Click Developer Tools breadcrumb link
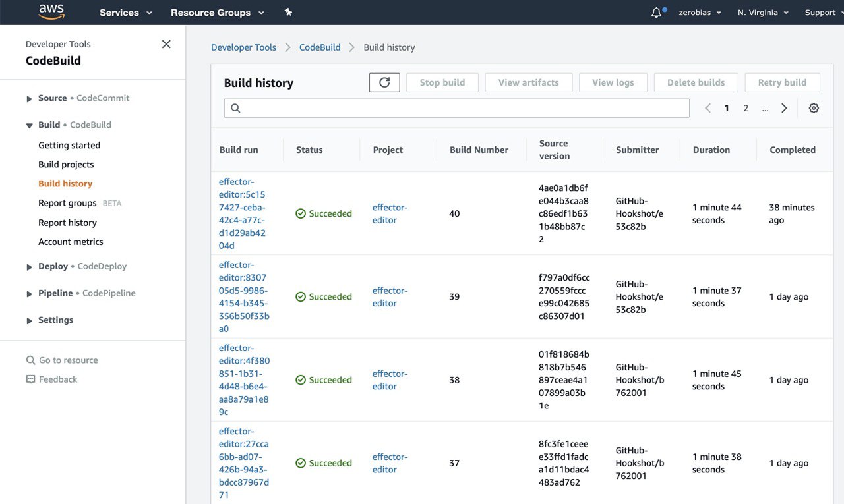The image size is (844, 504). pos(243,47)
